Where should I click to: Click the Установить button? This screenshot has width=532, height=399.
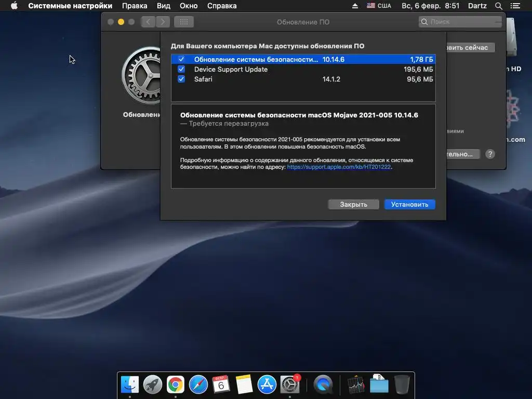coord(409,204)
